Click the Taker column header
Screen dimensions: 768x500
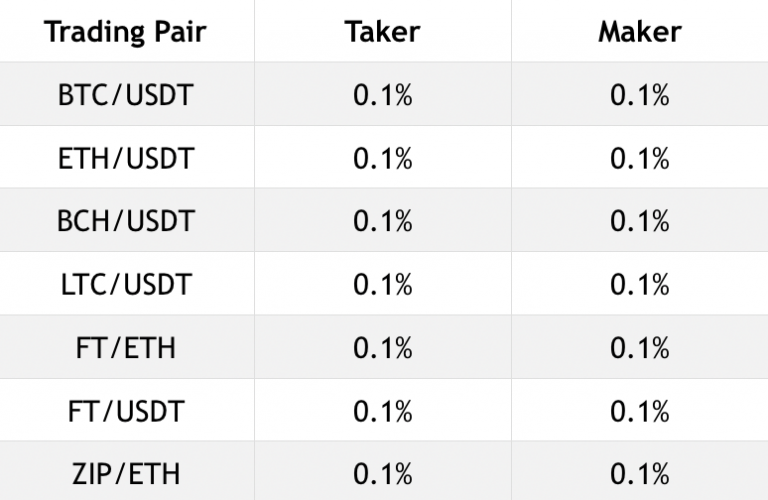click(x=383, y=32)
